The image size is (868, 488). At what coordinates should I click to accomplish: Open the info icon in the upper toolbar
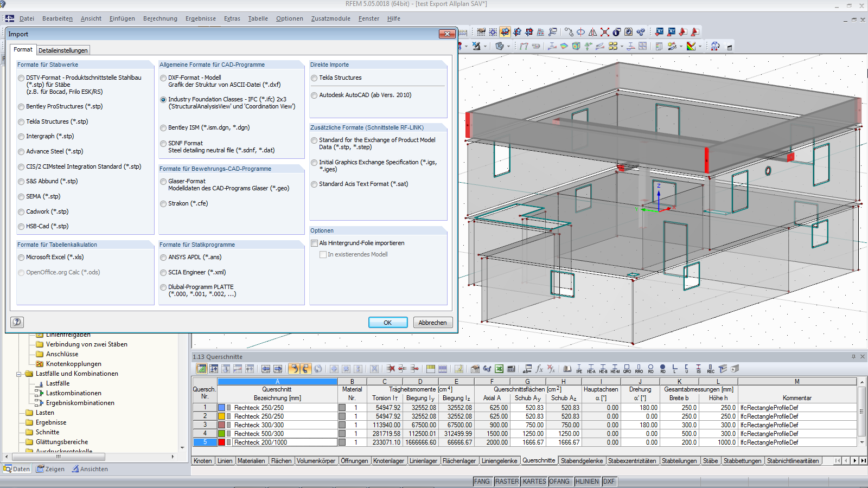pyautogui.click(x=616, y=33)
